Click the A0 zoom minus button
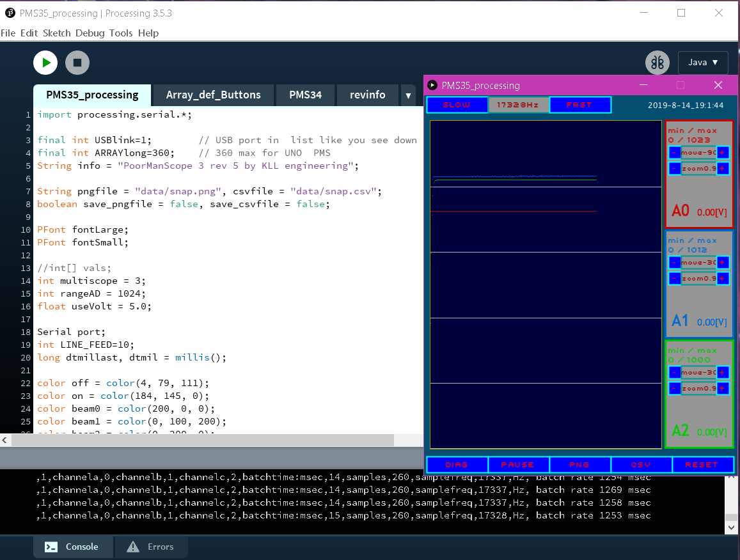This screenshot has width=740, height=560. click(675, 169)
